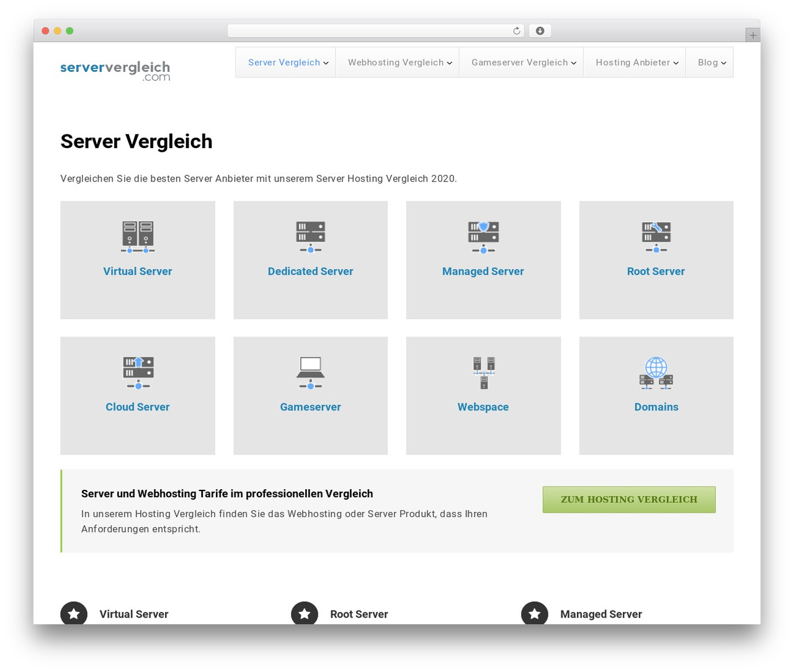Click the Virtual Server stacked servers icon
The height and width of the screenshot is (672, 794).
(x=138, y=237)
